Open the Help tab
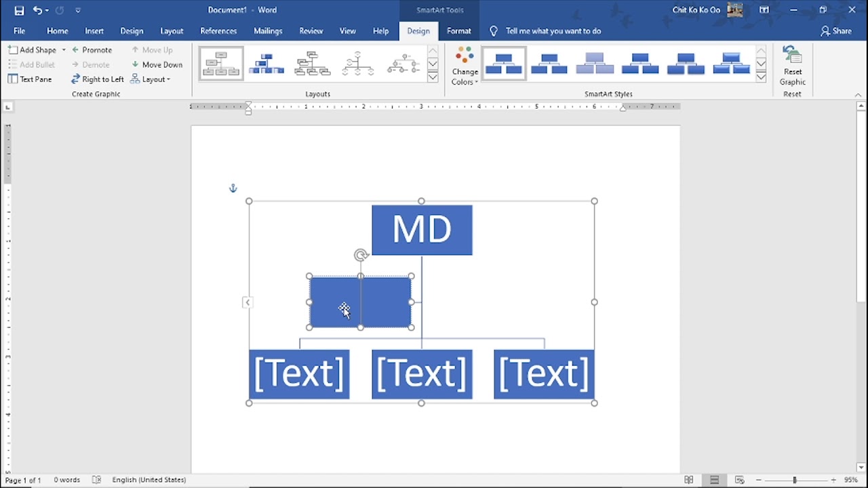The width and height of the screenshot is (868, 488). [380, 31]
